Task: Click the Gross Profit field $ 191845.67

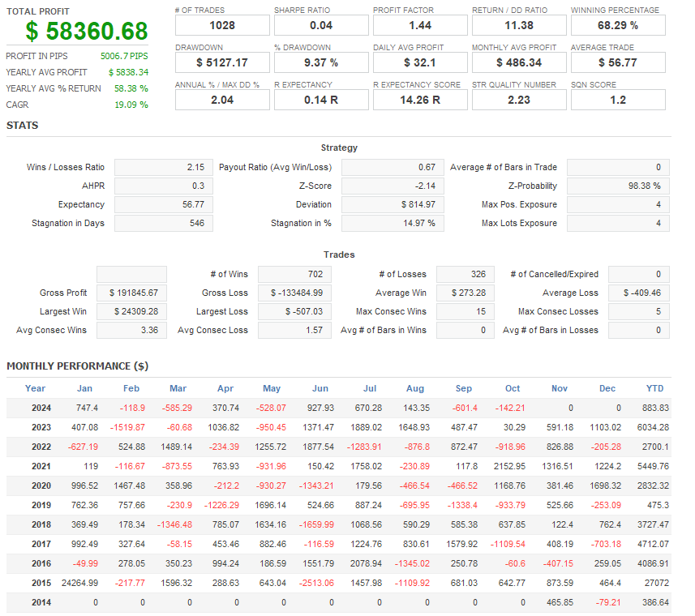Action: [x=131, y=293]
